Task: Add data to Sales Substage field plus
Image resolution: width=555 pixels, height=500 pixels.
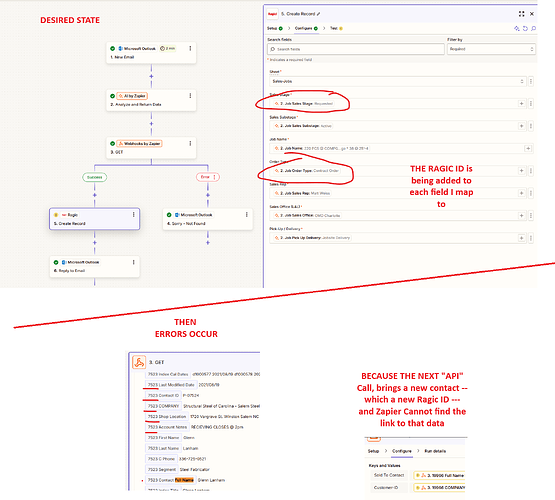Action: click(x=521, y=126)
